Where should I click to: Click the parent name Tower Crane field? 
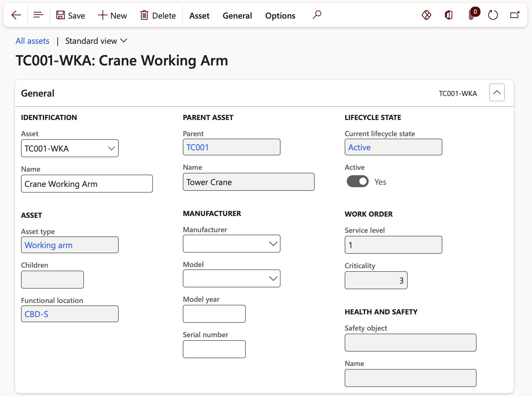point(249,182)
